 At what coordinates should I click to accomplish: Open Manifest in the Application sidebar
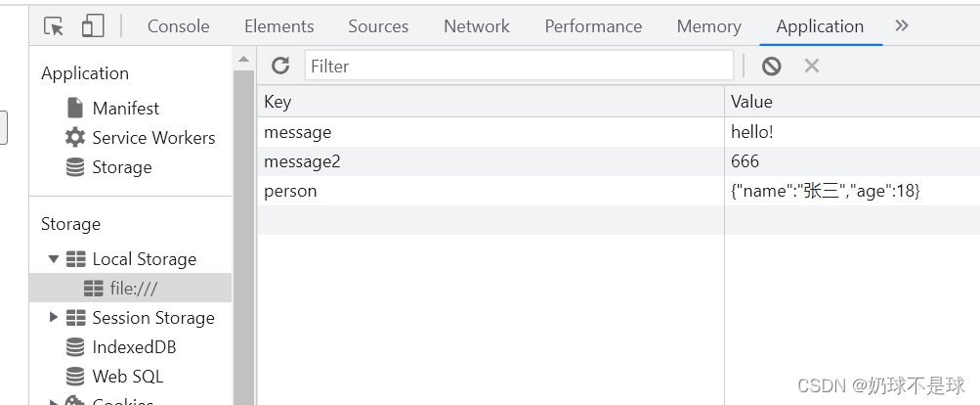point(125,109)
